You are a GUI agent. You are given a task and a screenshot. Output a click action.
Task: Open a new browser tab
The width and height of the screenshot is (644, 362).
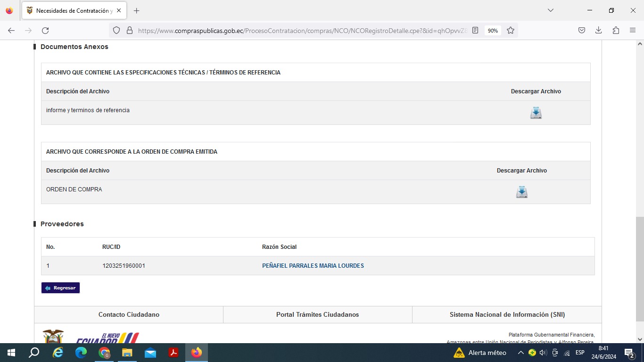click(x=136, y=10)
